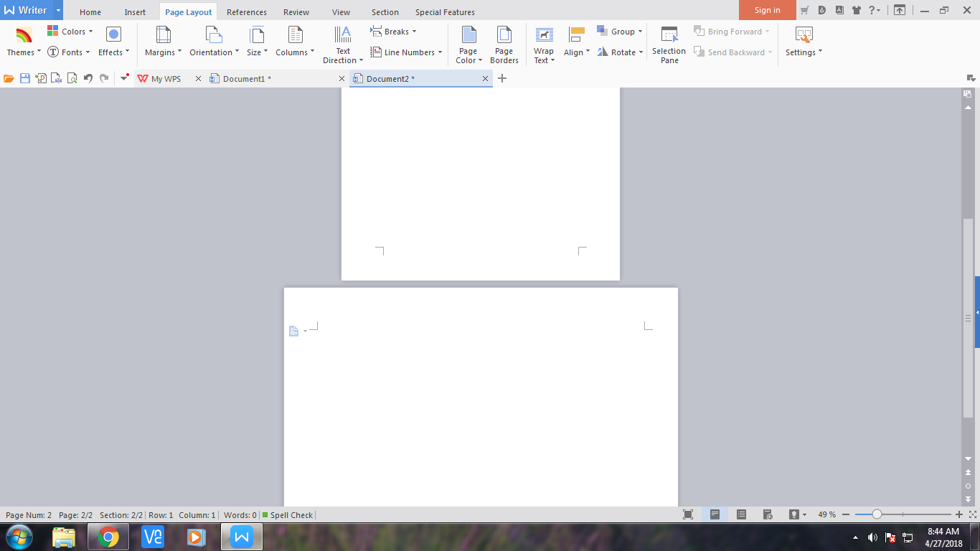Enable web layout view from status bar
Viewport: 980px width, 551px height.
coord(767,514)
